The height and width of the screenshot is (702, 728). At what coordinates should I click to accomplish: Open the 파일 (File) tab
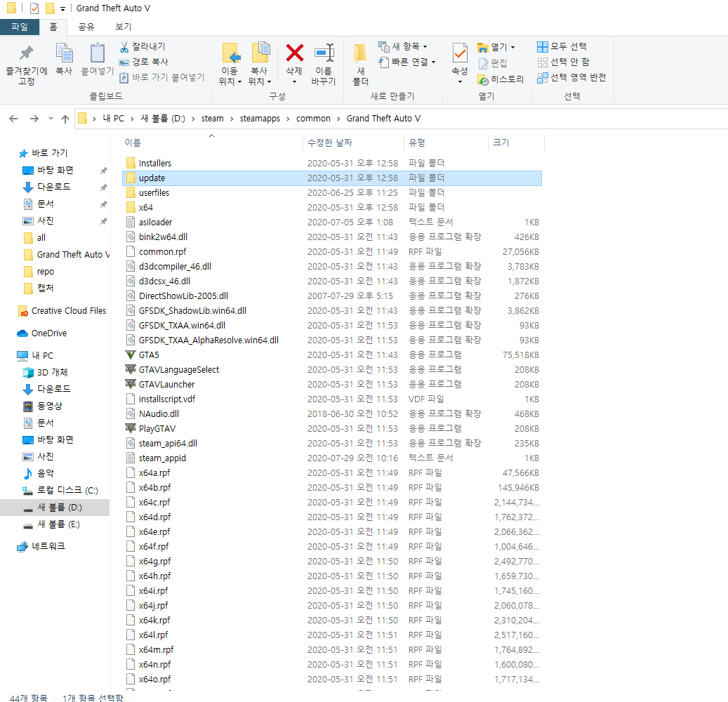(x=20, y=27)
